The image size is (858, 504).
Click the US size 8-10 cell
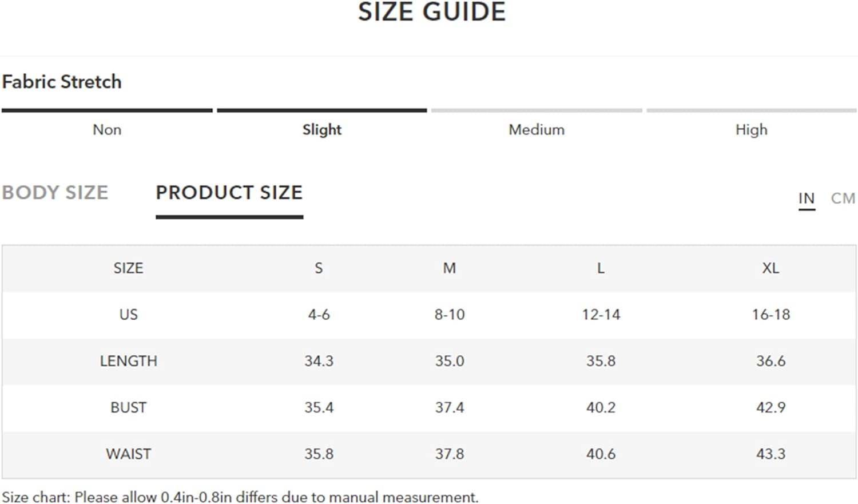click(x=450, y=315)
